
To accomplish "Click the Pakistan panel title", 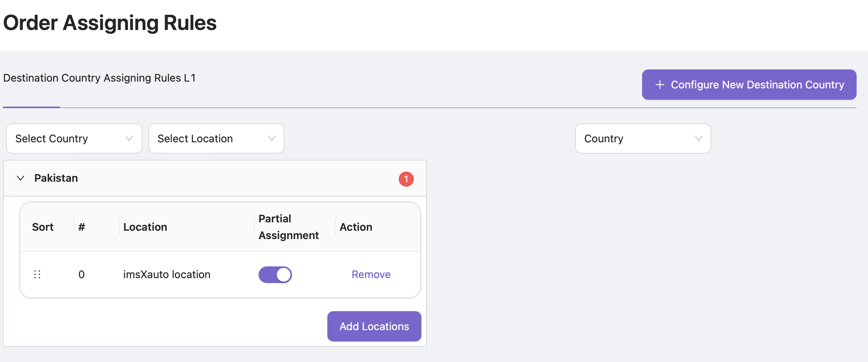I will pyautogui.click(x=56, y=178).
